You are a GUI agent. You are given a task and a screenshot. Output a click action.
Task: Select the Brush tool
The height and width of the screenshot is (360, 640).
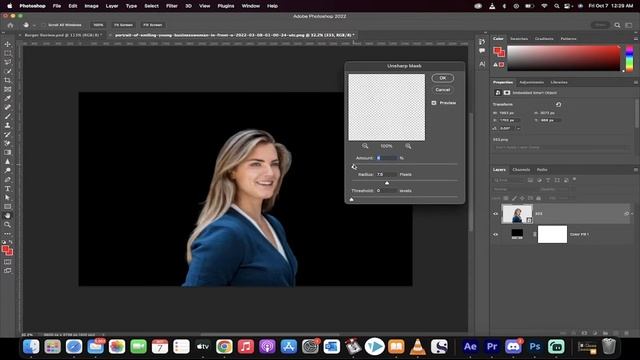tap(7, 116)
